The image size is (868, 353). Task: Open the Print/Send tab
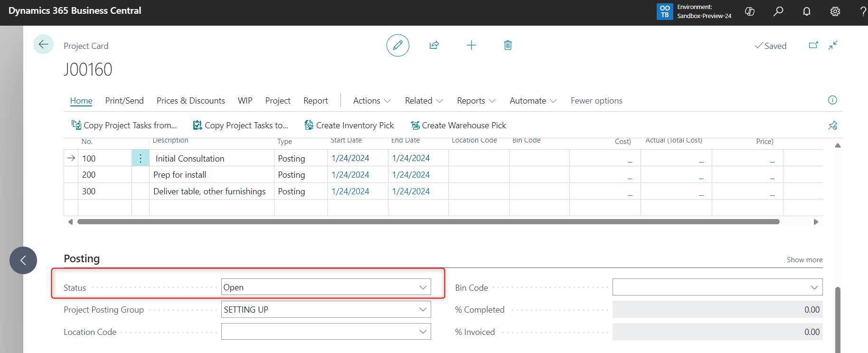(x=124, y=101)
